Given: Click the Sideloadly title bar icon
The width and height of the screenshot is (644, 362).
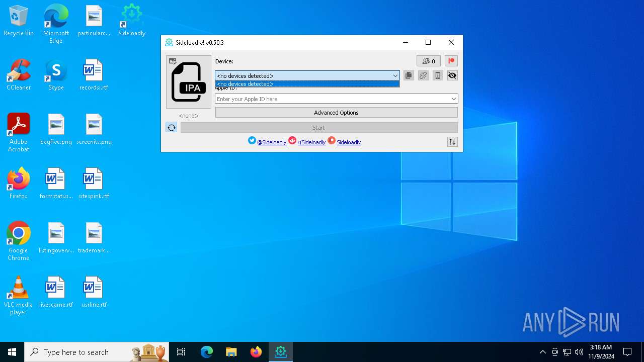Looking at the screenshot, I should click(x=169, y=43).
